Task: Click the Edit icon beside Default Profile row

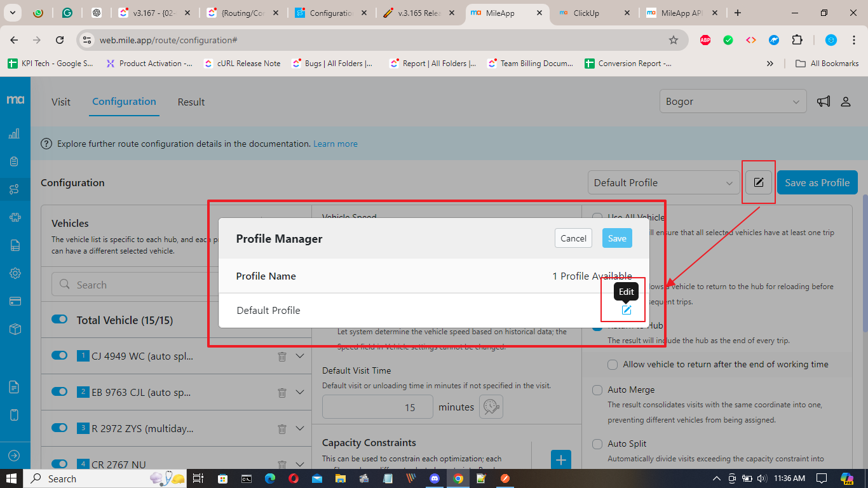Action: (626, 310)
